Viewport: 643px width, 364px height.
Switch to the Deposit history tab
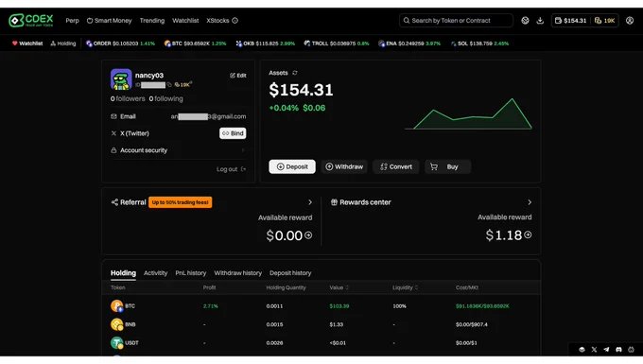click(x=290, y=273)
